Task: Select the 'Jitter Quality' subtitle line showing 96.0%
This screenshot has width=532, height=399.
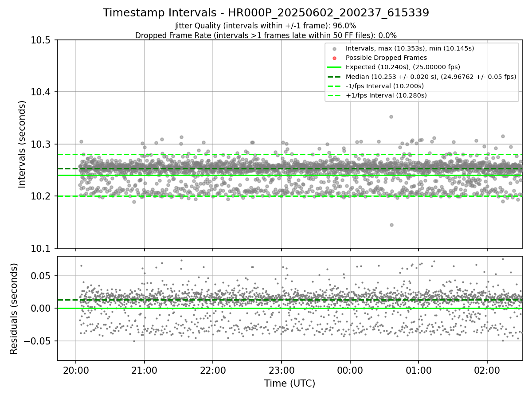Action: pos(266,26)
